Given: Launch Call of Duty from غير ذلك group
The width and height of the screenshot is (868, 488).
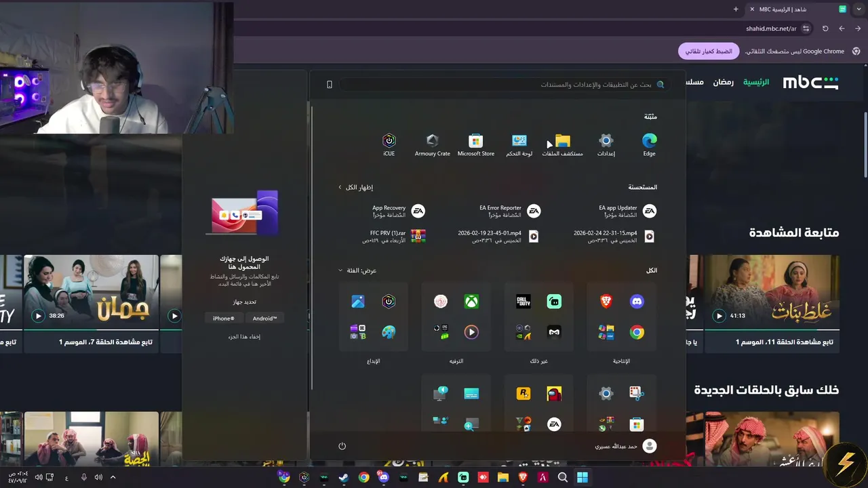Looking at the screenshot, I should coord(524,302).
